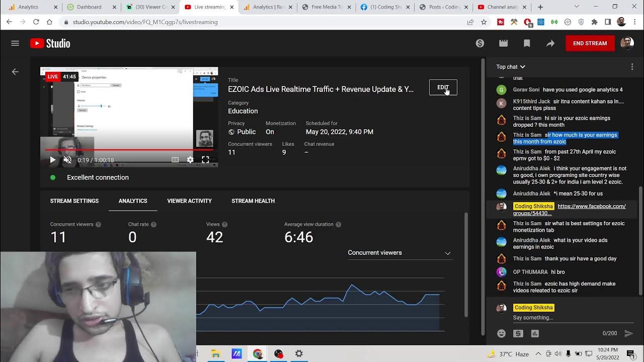Click the dollar sign icon in Studio header
This screenshot has width=644, height=362.
click(x=480, y=43)
